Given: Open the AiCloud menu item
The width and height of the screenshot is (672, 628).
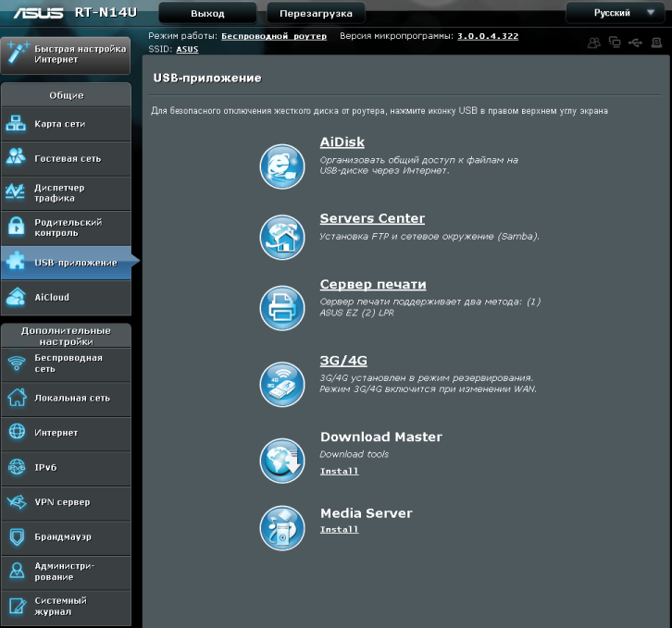Looking at the screenshot, I should [x=66, y=297].
